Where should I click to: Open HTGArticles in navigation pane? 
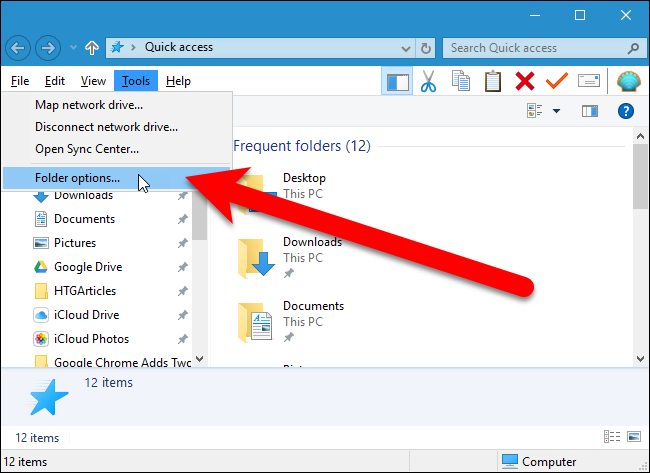[x=85, y=291]
